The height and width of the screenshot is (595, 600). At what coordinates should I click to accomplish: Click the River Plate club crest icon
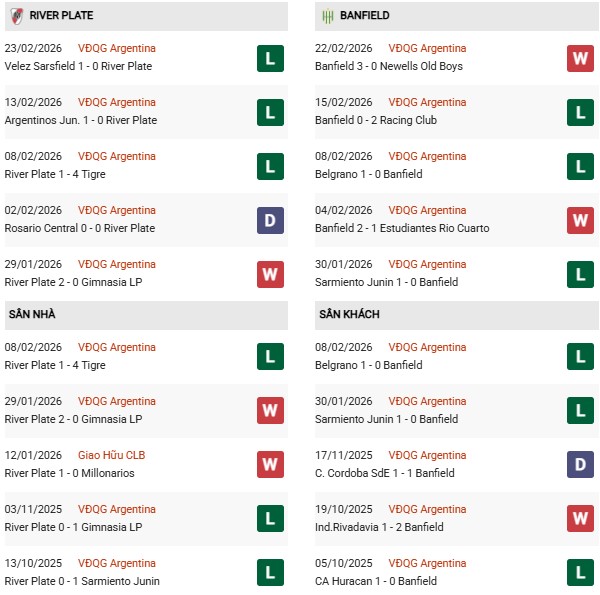pyautogui.click(x=17, y=16)
